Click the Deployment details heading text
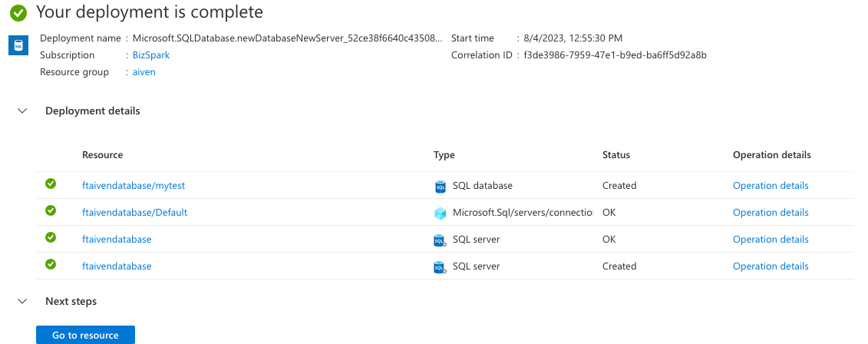 [92, 111]
